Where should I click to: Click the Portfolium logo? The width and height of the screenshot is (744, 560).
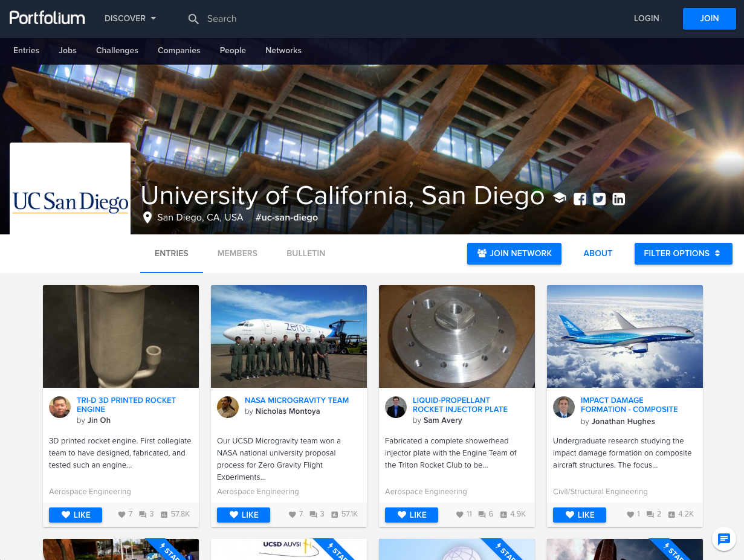(47, 18)
